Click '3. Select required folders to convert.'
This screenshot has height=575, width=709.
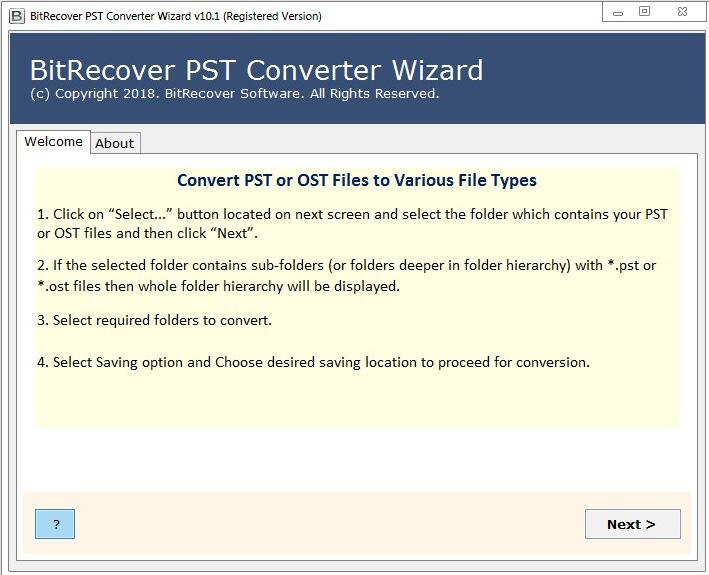coord(154,320)
